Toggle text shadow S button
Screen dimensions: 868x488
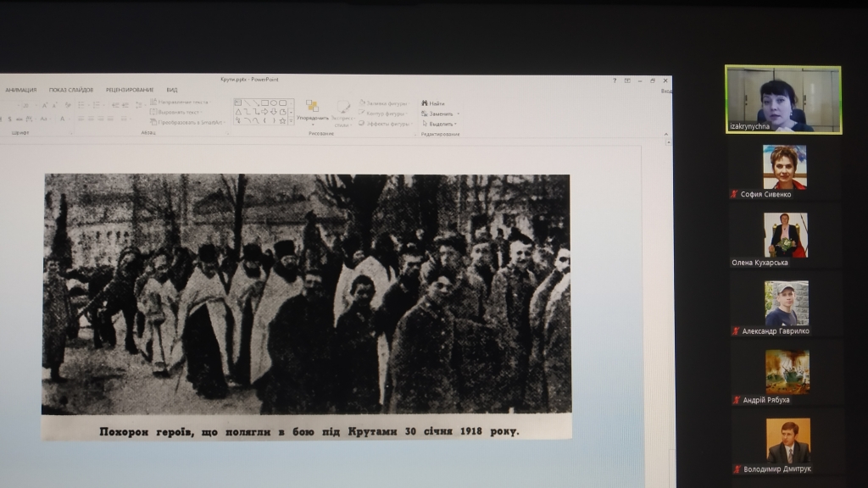(x=9, y=119)
